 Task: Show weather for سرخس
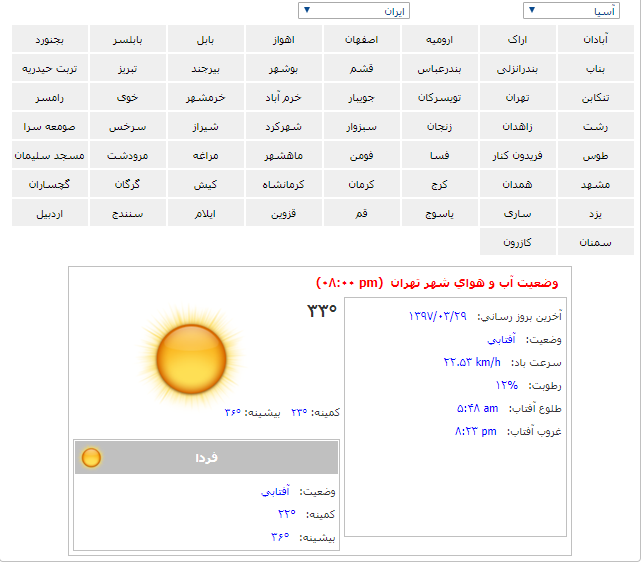(x=128, y=126)
